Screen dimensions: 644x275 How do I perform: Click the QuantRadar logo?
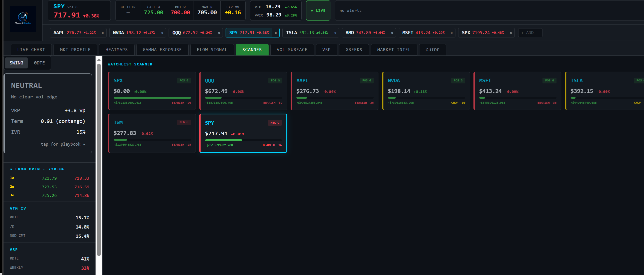click(x=23, y=18)
